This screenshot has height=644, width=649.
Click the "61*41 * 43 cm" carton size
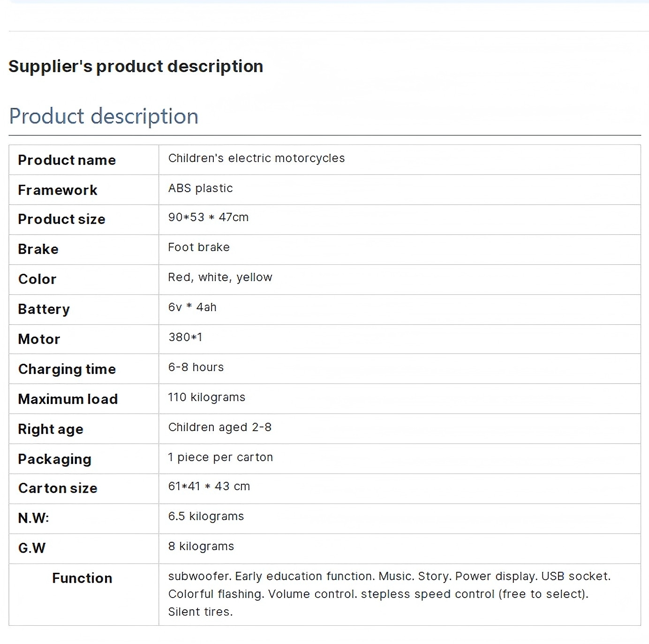(209, 487)
